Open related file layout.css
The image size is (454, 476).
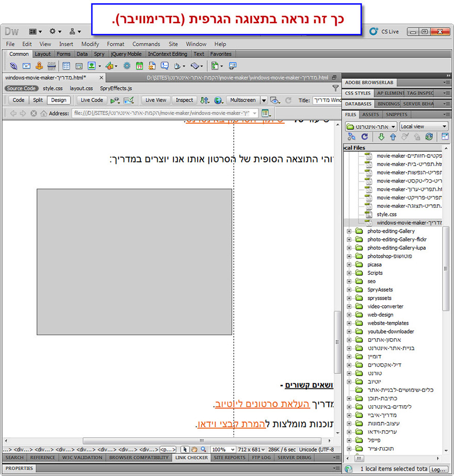click(81, 88)
